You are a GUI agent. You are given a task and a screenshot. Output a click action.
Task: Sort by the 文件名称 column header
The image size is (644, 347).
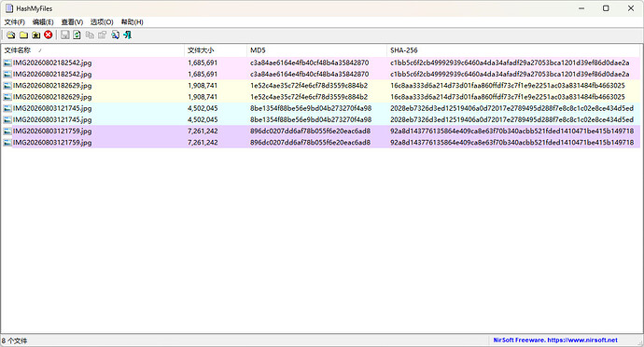point(92,50)
